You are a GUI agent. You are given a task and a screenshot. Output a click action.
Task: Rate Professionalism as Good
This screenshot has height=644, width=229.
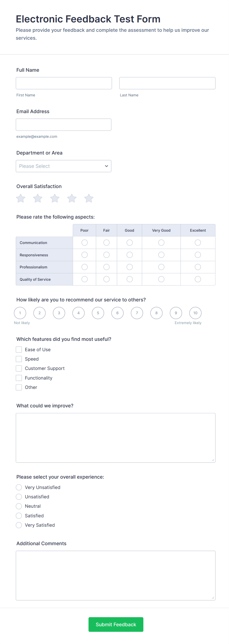(130, 267)
